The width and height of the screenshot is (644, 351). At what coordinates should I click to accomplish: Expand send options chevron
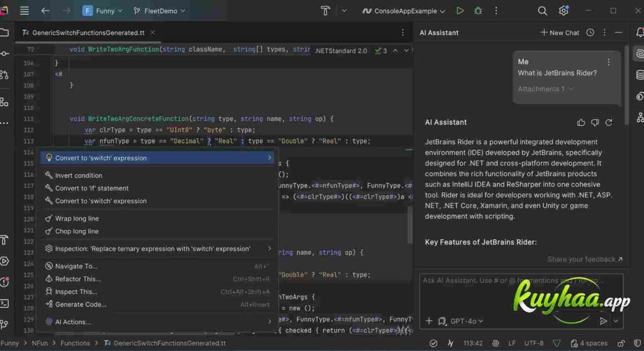coord(616,321)
